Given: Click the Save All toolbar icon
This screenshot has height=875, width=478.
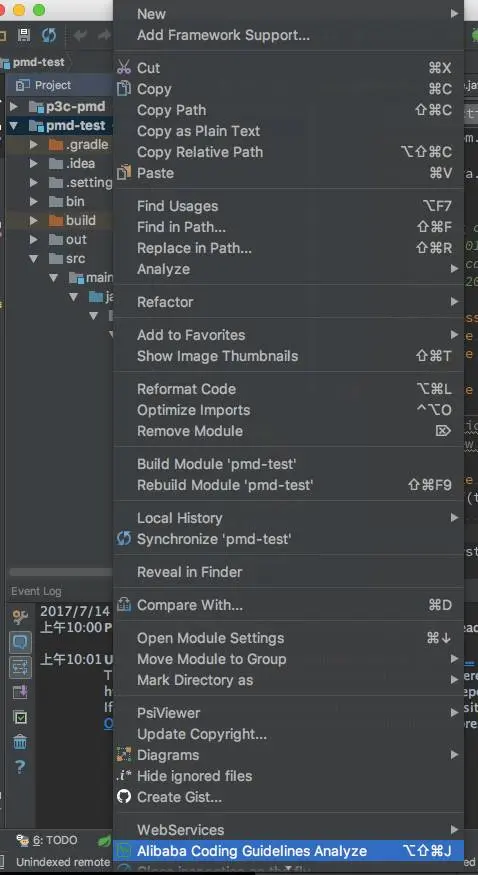Looking at the screenshot, I should (x=23, y=36).
